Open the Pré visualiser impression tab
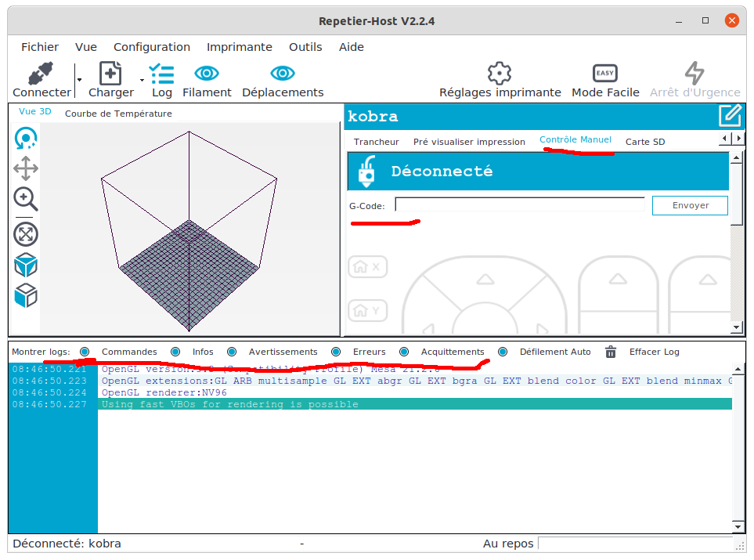Image resolution: width=754 pixels, height=560 pixels. click(x=469, y=142)
